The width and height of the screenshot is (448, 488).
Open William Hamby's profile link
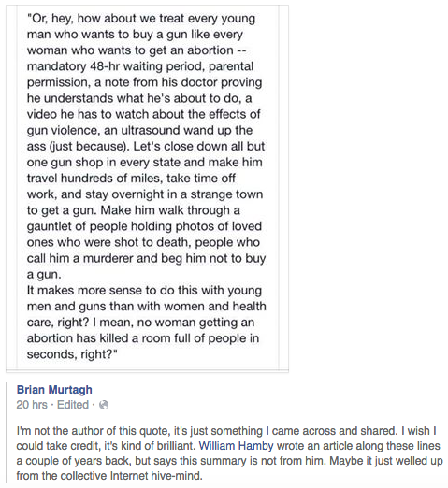[236, 446]
